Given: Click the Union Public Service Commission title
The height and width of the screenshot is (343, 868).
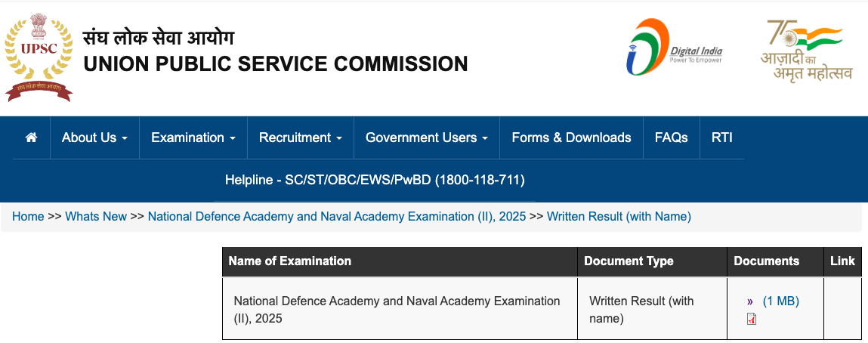Looking at the screenshot, I should (276, 64).
